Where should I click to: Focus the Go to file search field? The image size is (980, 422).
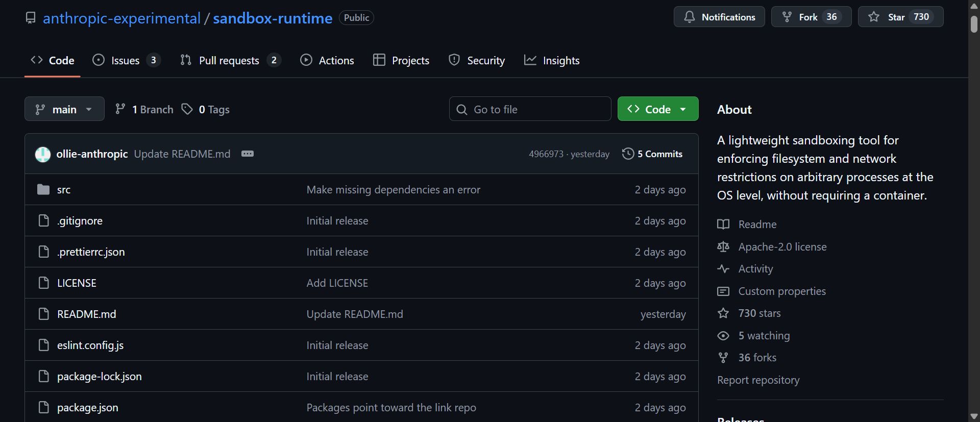[530, 109]
